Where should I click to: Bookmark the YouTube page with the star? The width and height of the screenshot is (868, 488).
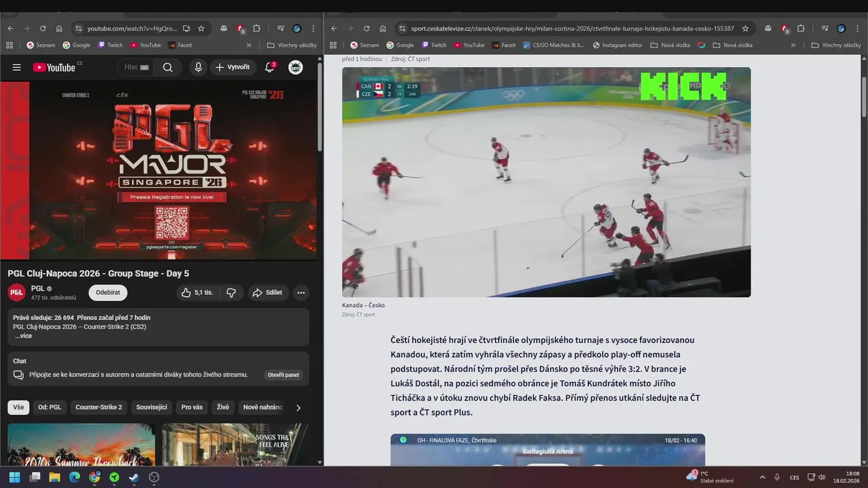click(201, 28)
